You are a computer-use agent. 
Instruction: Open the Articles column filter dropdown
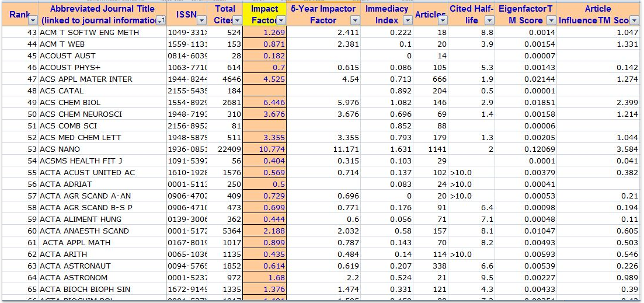click(442, 20)
